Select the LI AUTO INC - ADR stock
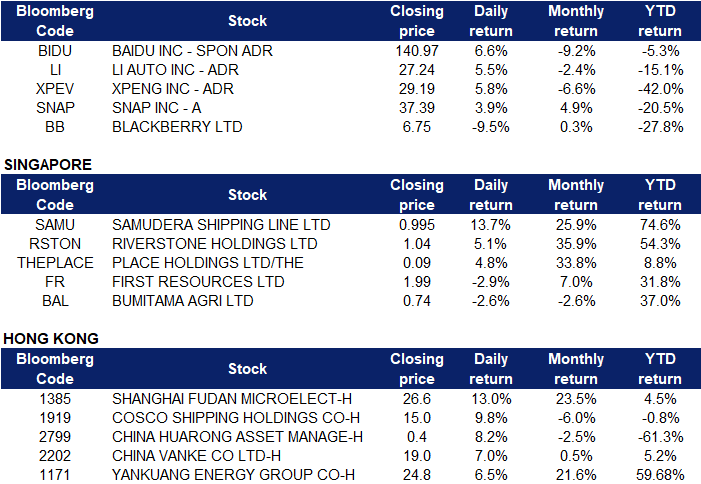 (x=177, y=70)
